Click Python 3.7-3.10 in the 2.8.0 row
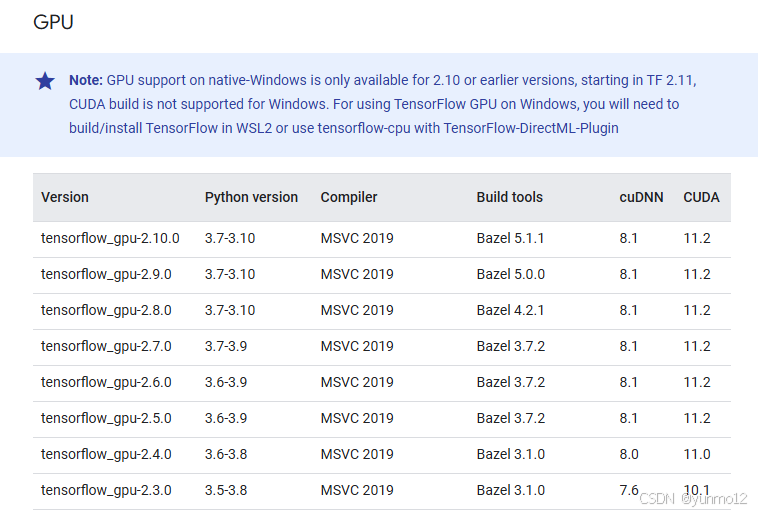 (230, 310)
